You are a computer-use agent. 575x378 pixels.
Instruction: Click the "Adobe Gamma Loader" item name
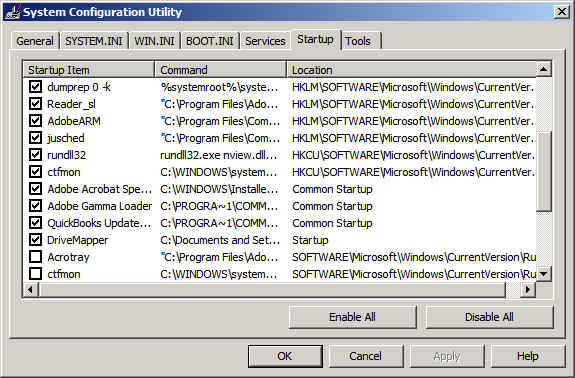[x=99, y=206]
